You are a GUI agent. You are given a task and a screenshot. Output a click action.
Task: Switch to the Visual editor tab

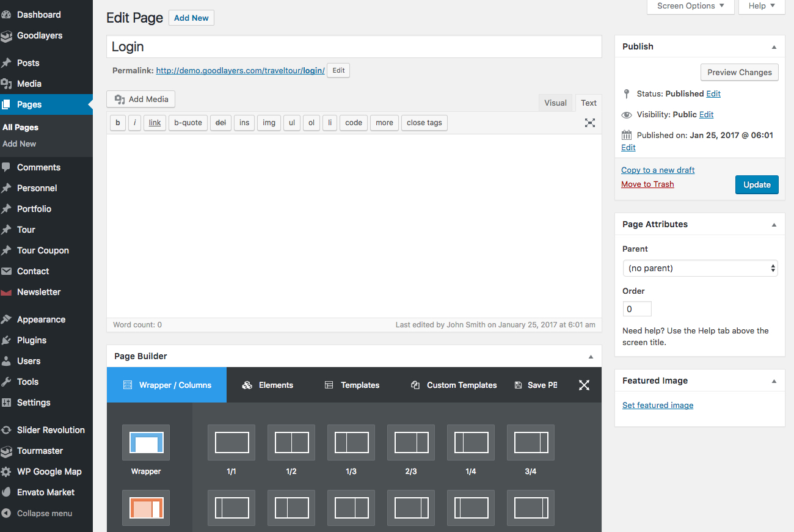click(x=555, y=103)
